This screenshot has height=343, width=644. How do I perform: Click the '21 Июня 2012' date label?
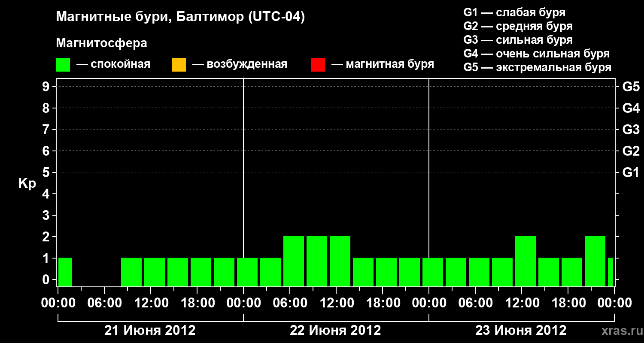point(150,331)
